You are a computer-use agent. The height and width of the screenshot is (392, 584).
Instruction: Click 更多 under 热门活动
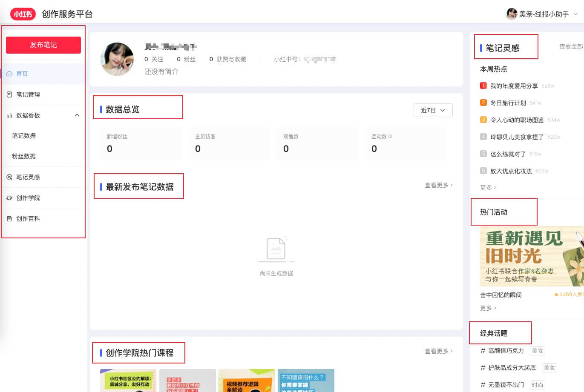[488, 308]
